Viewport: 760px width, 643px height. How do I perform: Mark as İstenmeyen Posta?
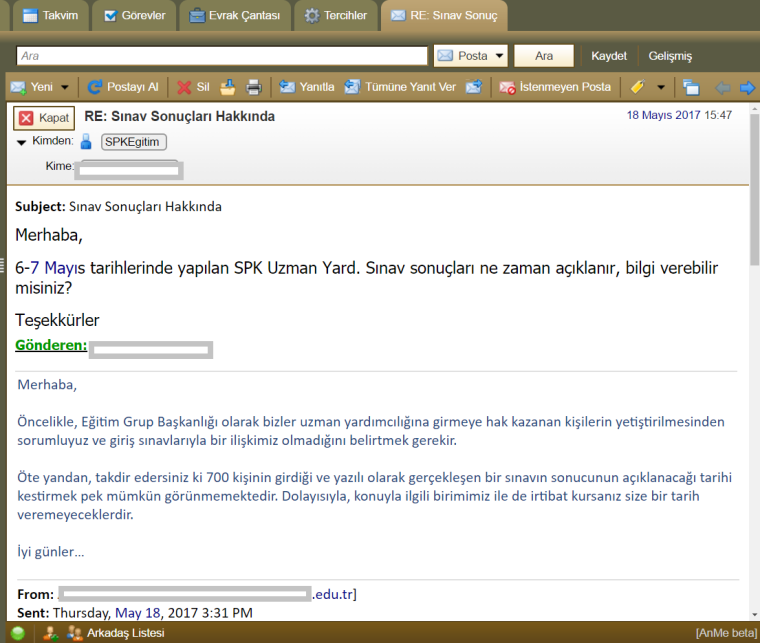point(555,87)
